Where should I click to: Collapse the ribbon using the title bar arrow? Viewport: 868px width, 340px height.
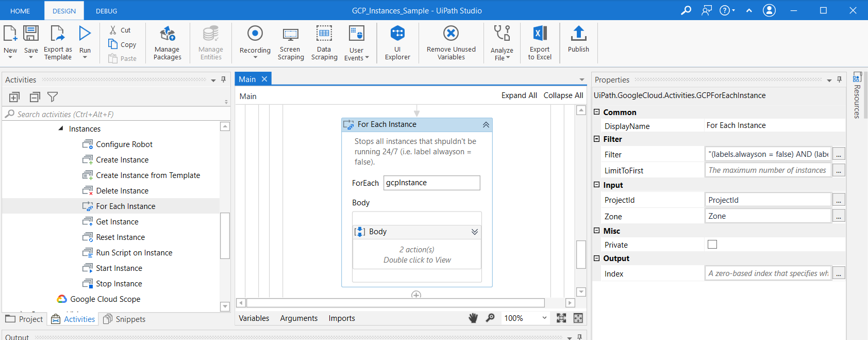(749, 10)
